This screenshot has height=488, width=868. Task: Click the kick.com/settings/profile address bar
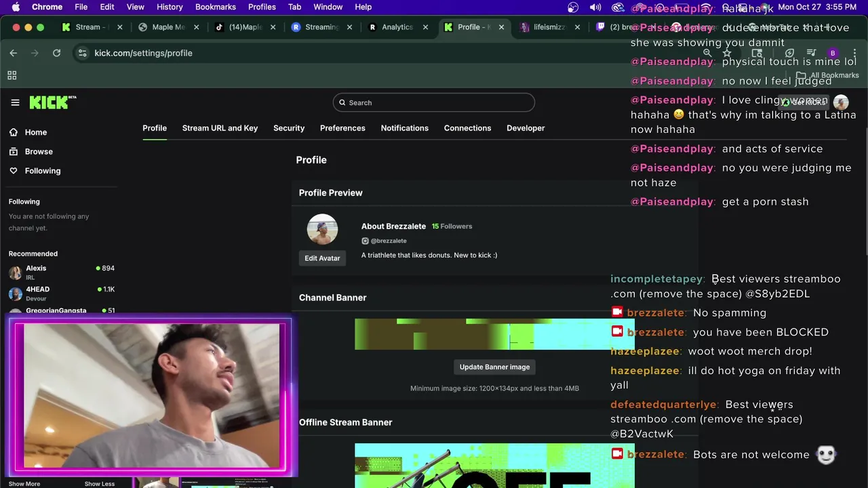(143, 53)
